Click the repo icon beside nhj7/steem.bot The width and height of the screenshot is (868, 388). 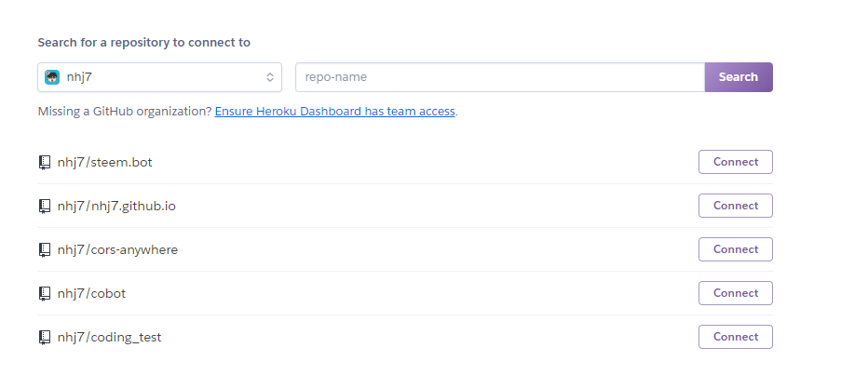(45, 163)
